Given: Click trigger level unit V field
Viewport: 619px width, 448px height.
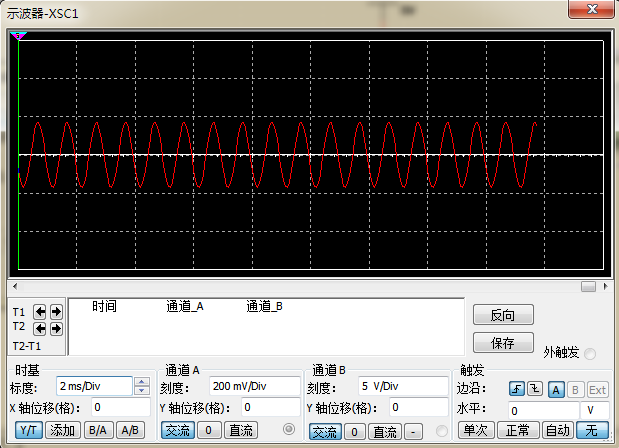Looking at the screenshot, I should tap(595, 411).
